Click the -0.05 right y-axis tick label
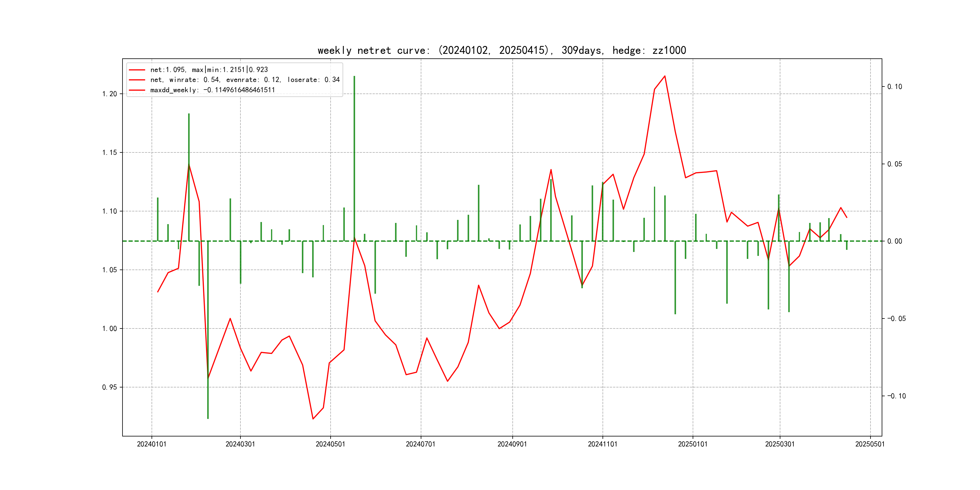 tap(896, 319)
